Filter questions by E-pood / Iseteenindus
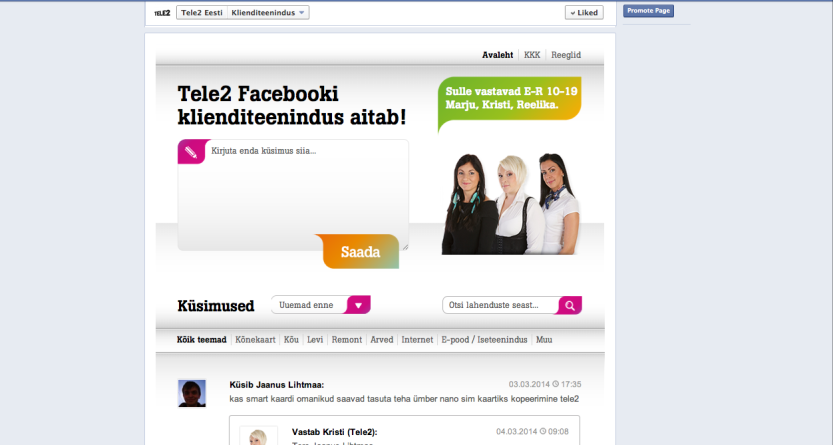Screen dimensions: 833x445 [484, 340]
